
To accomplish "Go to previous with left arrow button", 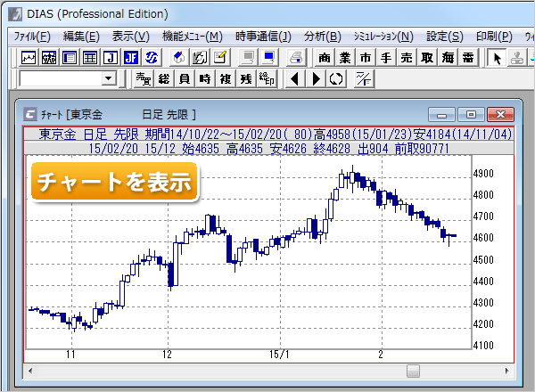I will coord(295,79).
